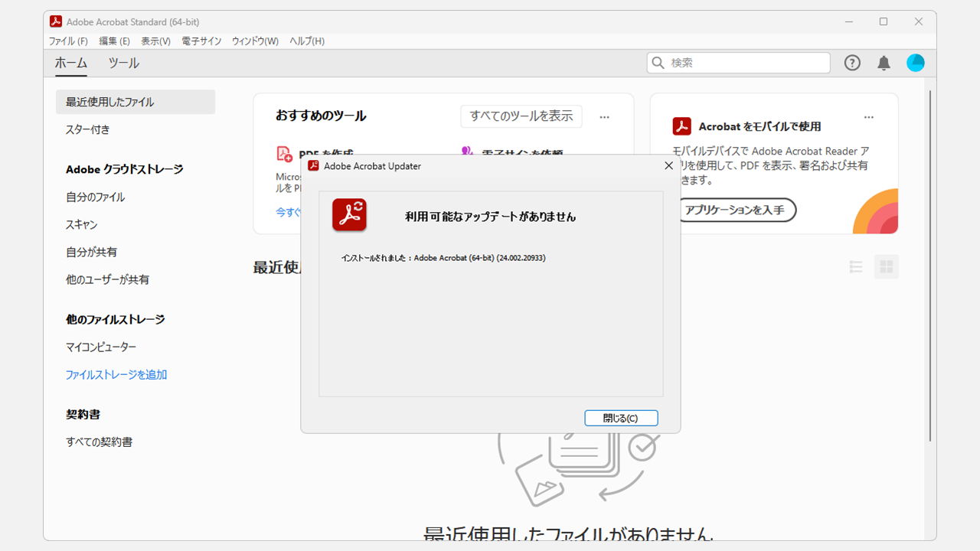Click すべてのツールを表示 to show all tools
The image size is (980, 551).
click(x=521, y=116)
